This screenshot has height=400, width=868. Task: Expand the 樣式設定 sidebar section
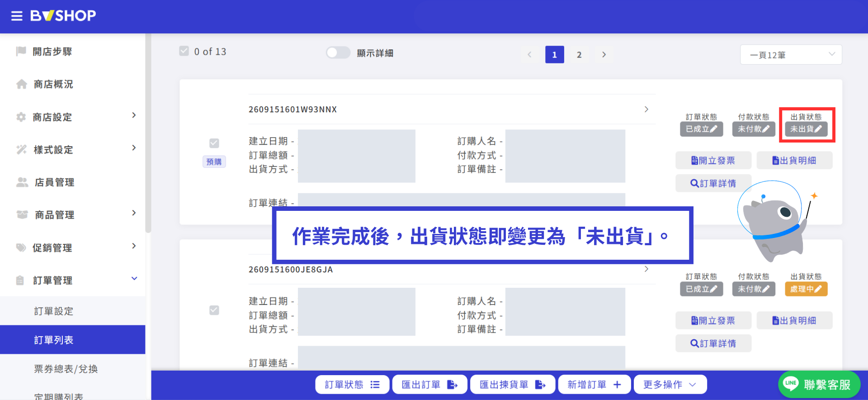click(x=134, y=148)
